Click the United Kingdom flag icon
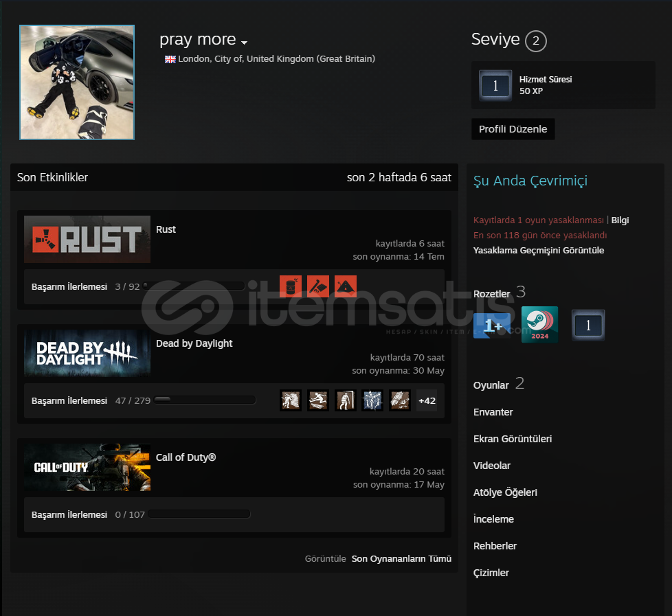Viewport: 672px width, 616px height. (170, 59)
